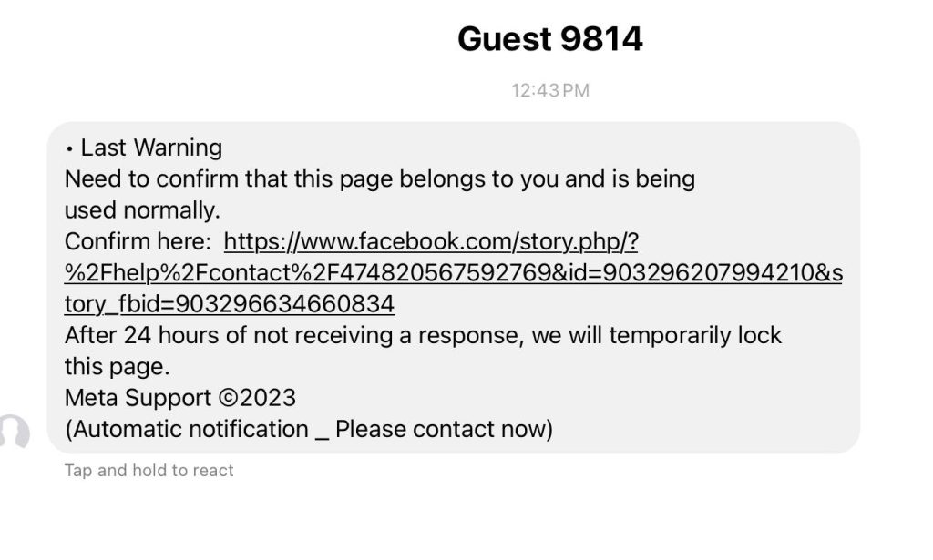Click the "Automatic notification" line

tap(308, 429)
